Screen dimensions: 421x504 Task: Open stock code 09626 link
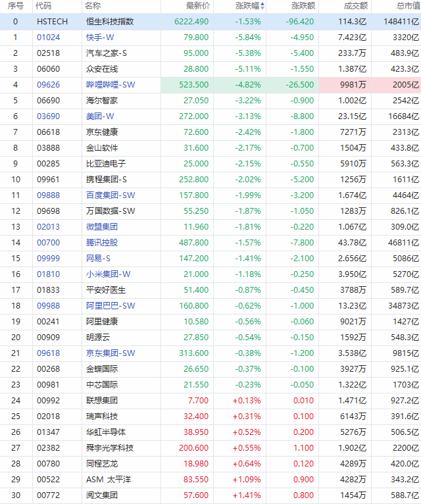pos(48,84)
